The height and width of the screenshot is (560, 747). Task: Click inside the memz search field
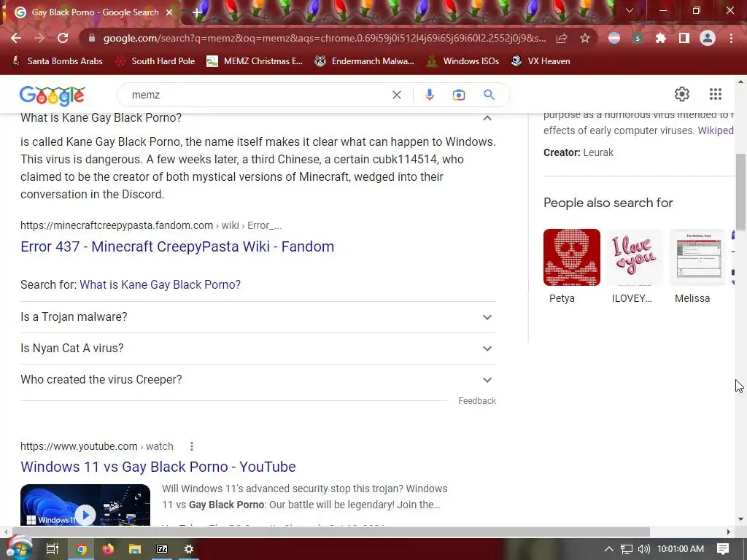click(258, 95)
